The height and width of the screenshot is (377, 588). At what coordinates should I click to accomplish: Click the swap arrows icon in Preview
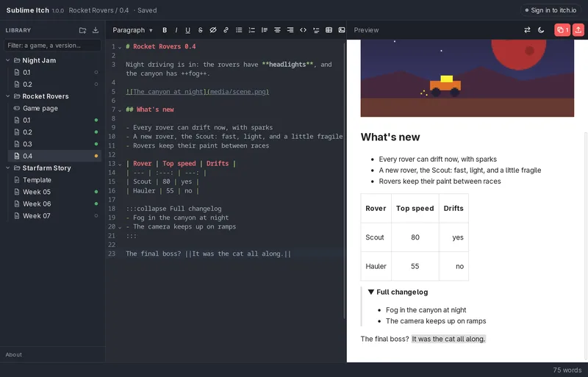[x=527, y=30]
